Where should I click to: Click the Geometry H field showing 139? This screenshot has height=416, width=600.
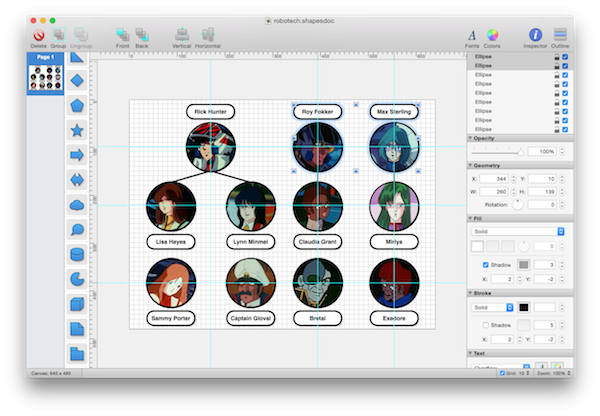[x=542, y=192]
